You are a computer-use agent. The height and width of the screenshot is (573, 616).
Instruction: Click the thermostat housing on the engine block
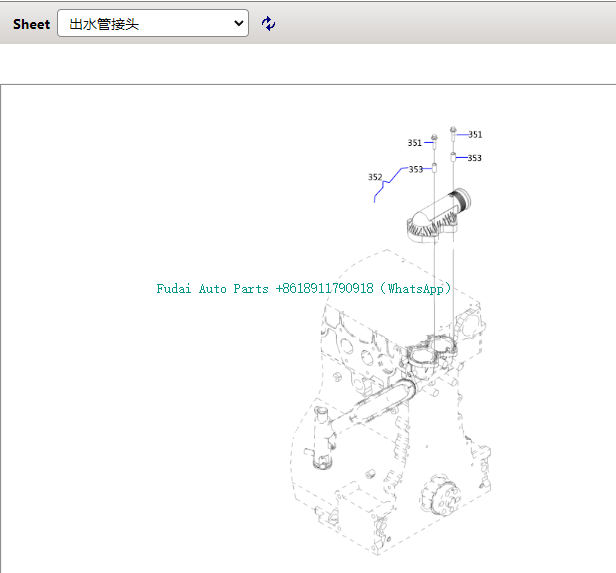pyautogui.click(x=430, y=355)
